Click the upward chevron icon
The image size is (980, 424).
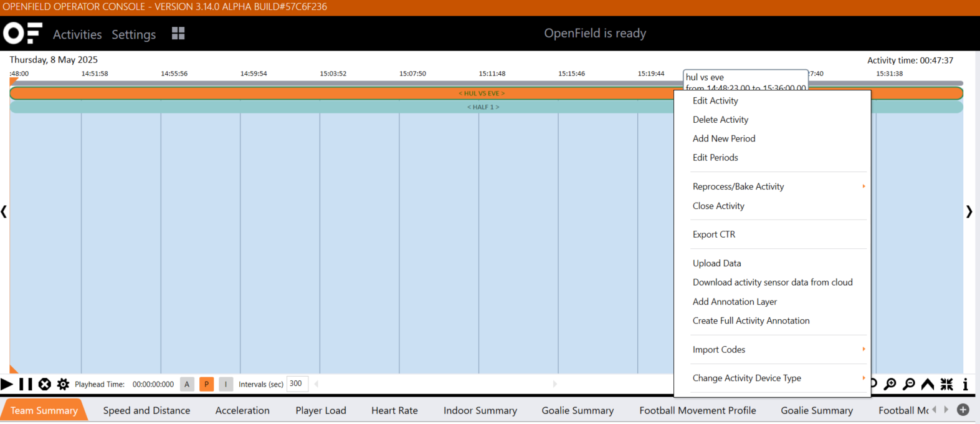pyautogui.click(x=928, y=384)
